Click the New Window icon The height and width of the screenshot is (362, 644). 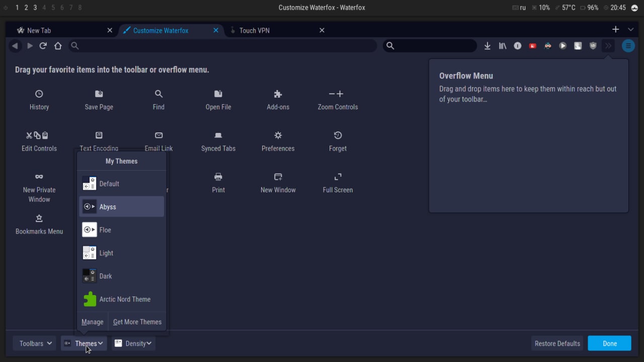pos(278,177)
